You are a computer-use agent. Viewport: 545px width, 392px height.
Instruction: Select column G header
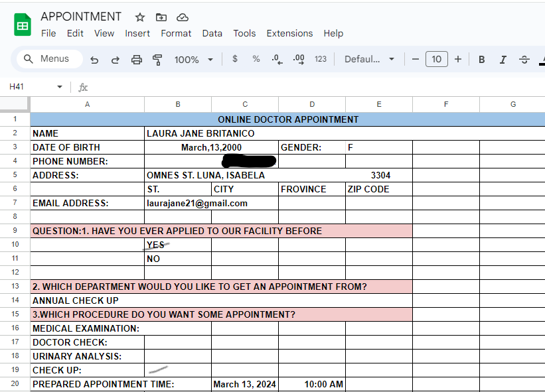click(512, 104)
